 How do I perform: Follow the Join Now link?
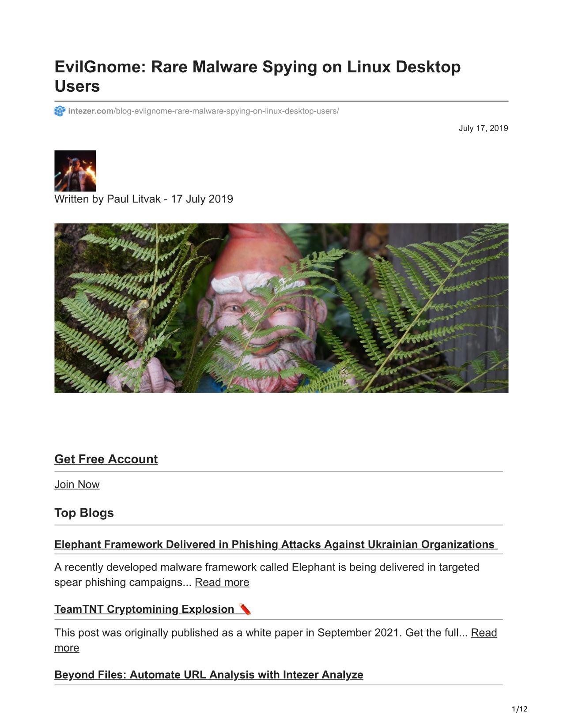point(77,484)
